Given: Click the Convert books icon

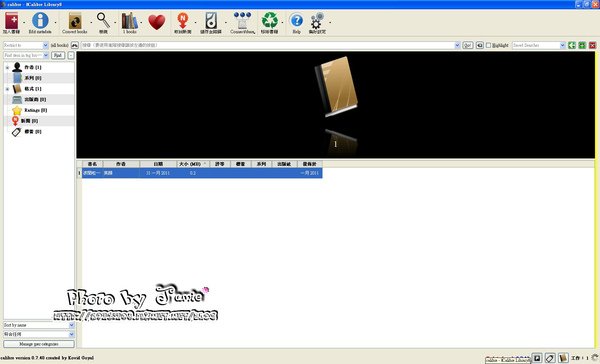Looking at the screenshot, I should [x=75, y=21].
